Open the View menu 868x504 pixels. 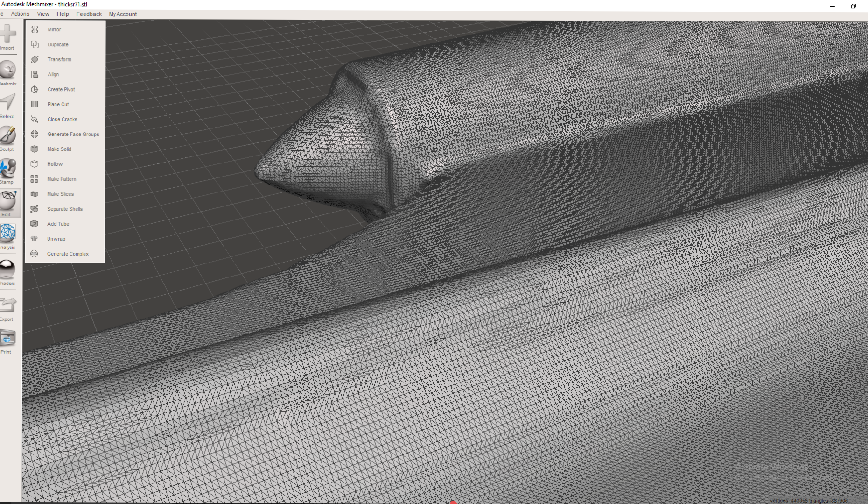pos(43,14)
